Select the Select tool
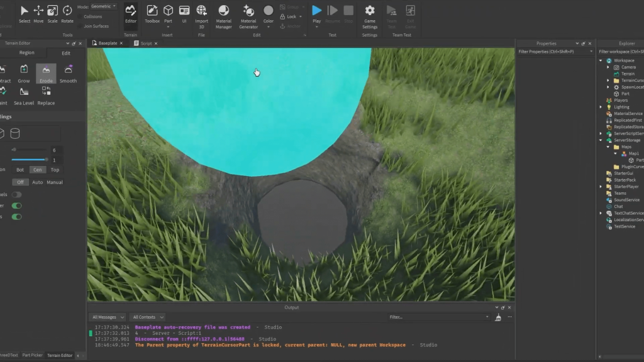This screenshot has height=362, width=644. 25,14
